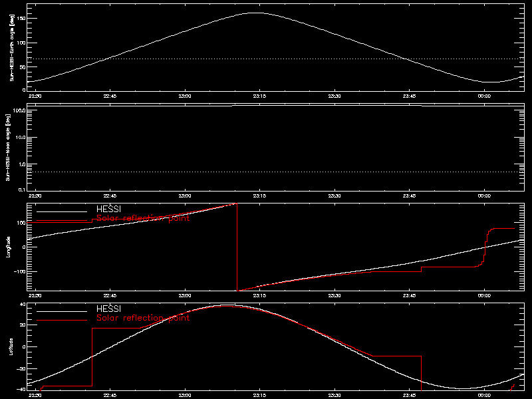Select Solar reflection point legend in Latitude plot
This screenshot has width=532, height=399.
tap(143, 318)
